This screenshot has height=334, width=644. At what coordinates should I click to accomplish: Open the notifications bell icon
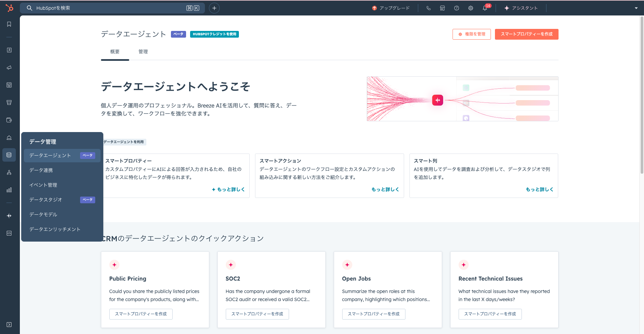point(485,8)
